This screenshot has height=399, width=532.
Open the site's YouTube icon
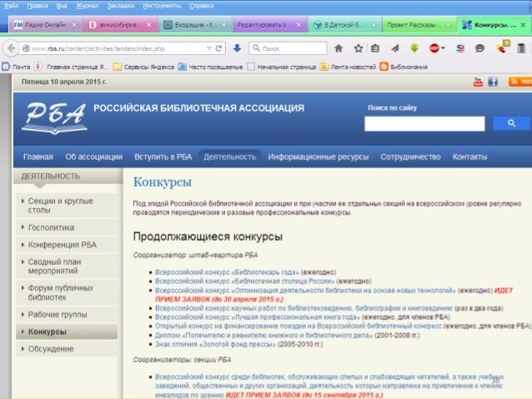(478, 82)
